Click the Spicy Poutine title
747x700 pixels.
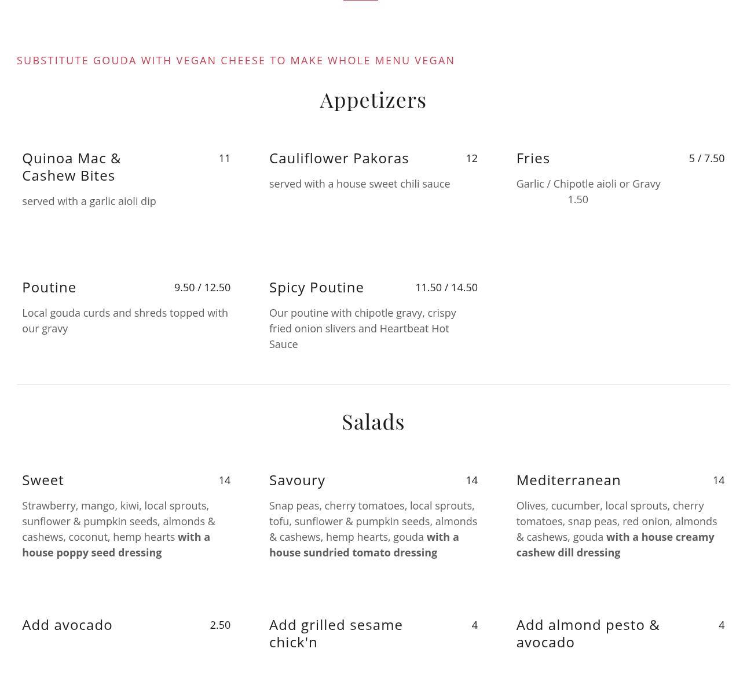316,287
